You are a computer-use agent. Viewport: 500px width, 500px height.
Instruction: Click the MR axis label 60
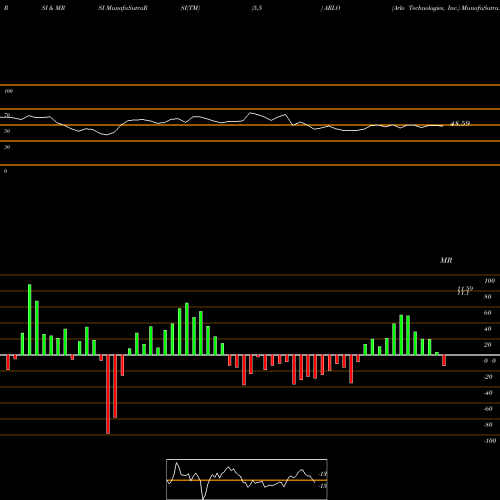tap(488, 313)
